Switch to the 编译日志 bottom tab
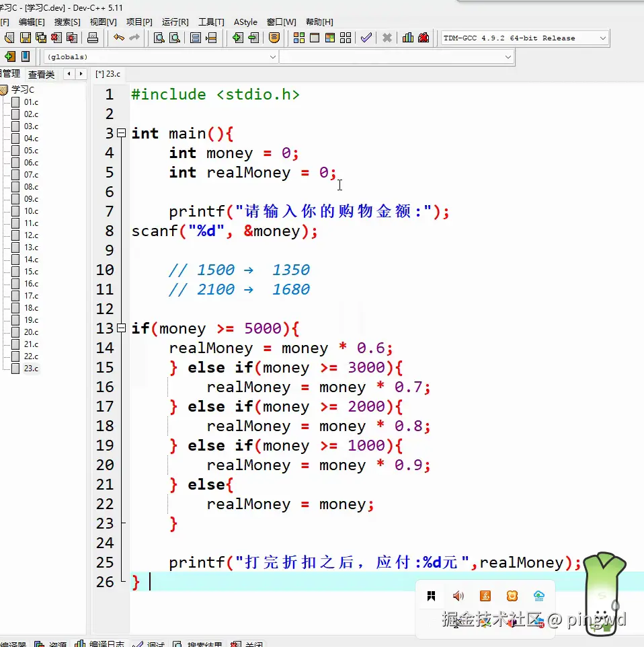This screenshot has width=644, height=647. pyautogui.click(x=100, y=644)
